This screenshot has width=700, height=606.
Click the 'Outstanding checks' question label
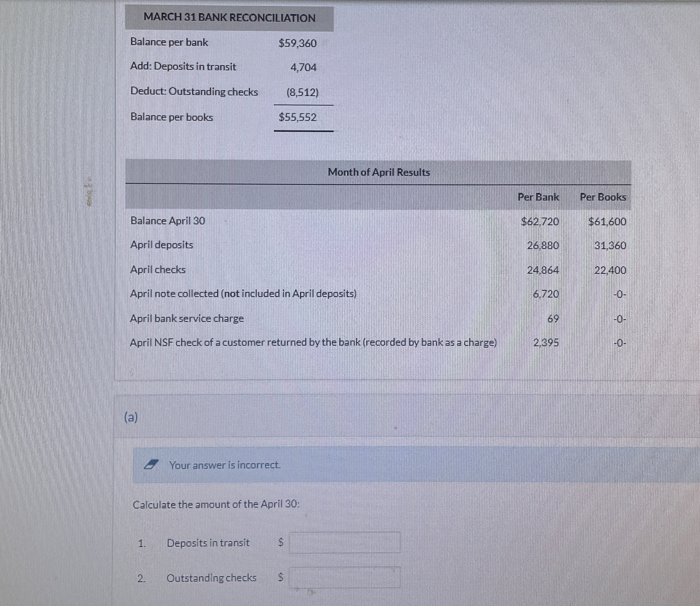coord(211,578)
